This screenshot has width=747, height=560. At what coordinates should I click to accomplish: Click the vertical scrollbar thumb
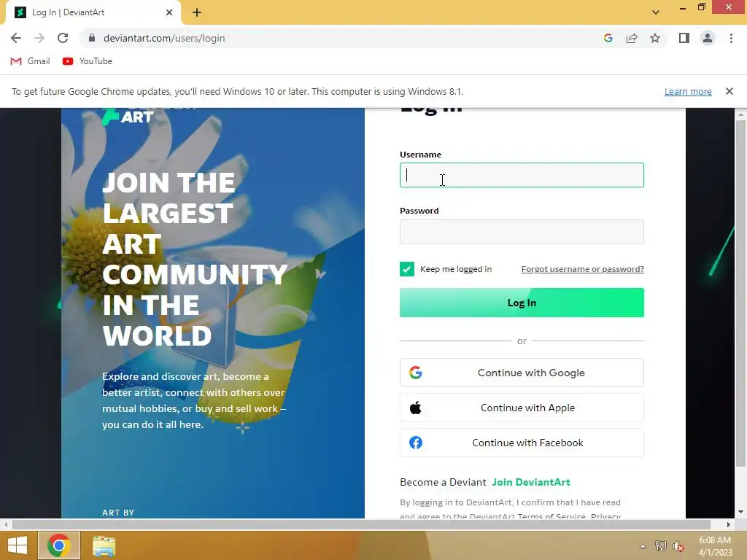[x=740, y=293]
